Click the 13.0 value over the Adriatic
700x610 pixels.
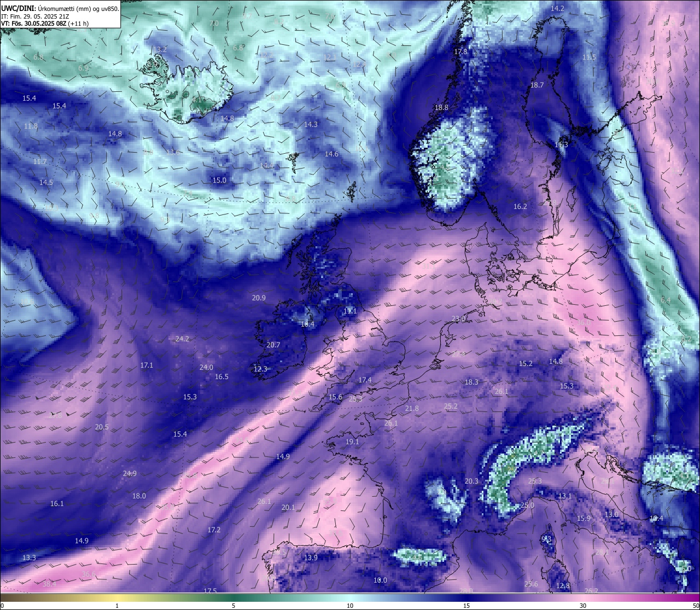click(611, 515)
